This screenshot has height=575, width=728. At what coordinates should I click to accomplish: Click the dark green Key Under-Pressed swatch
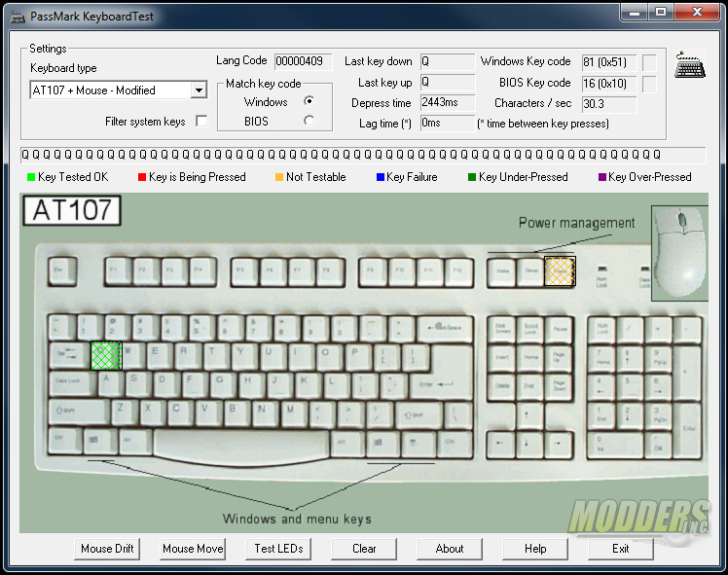472,177
